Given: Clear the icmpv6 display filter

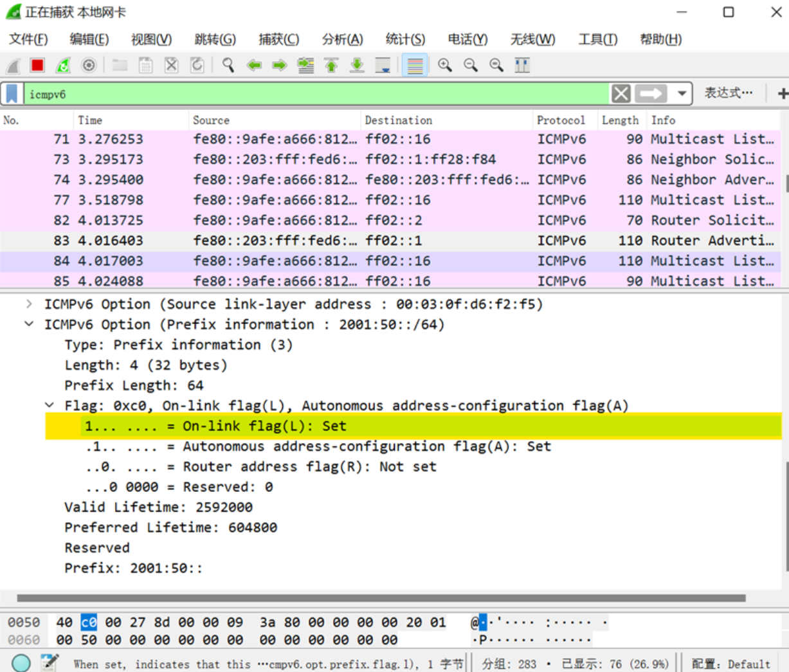Looking at the screenshot, I should (x=621, y=94).
